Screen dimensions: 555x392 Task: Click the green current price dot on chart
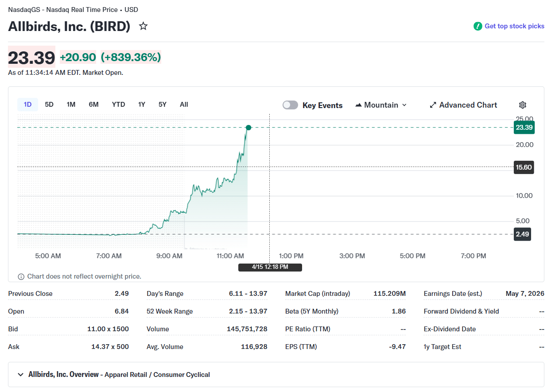[248, 128]
